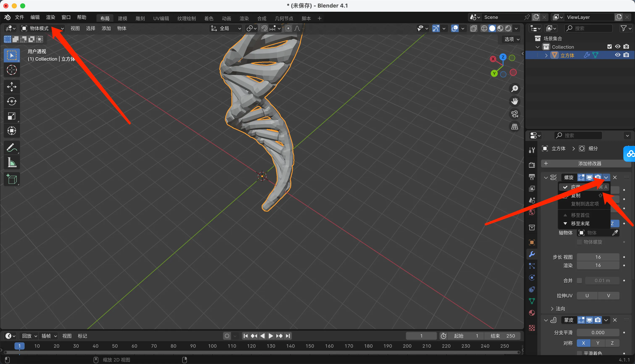Hide 立方体 in viewport via eye icon
This screenshot has height=364, width=635.
(x=618, y=55)
